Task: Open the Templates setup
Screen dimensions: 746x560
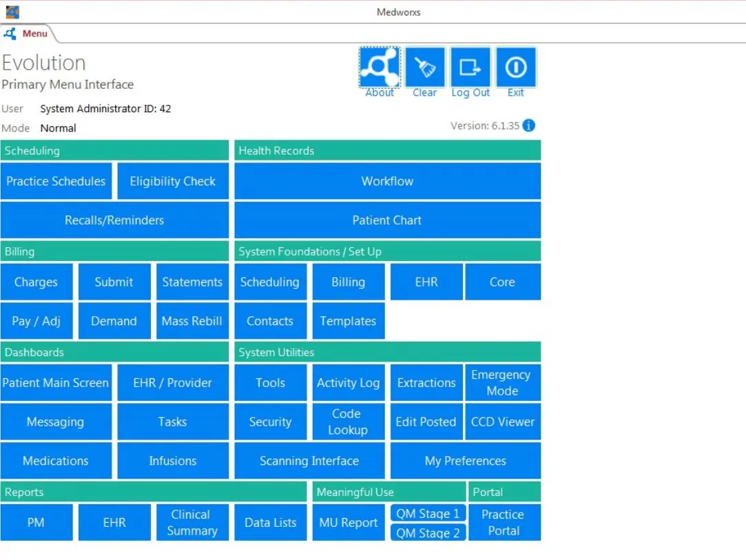Action: [x=348, y=321]
